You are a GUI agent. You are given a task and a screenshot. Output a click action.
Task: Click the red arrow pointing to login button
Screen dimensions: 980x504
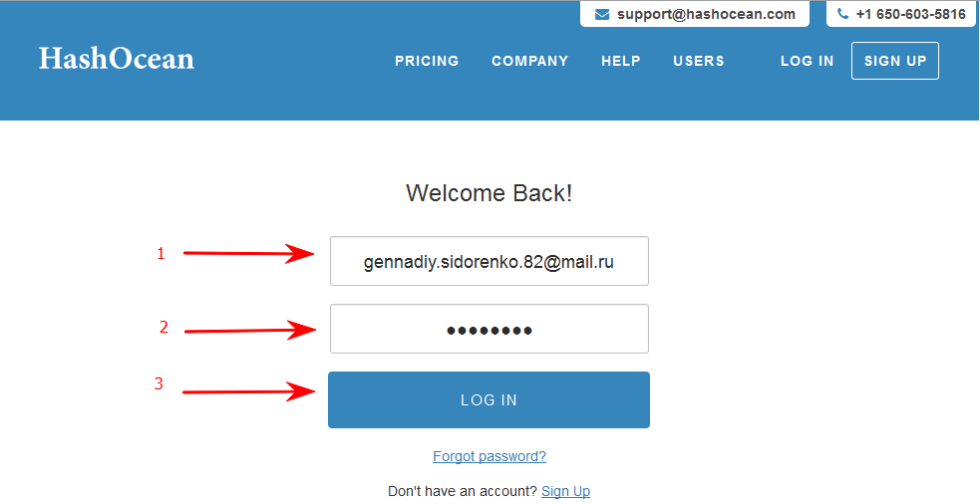coord(249,391)
